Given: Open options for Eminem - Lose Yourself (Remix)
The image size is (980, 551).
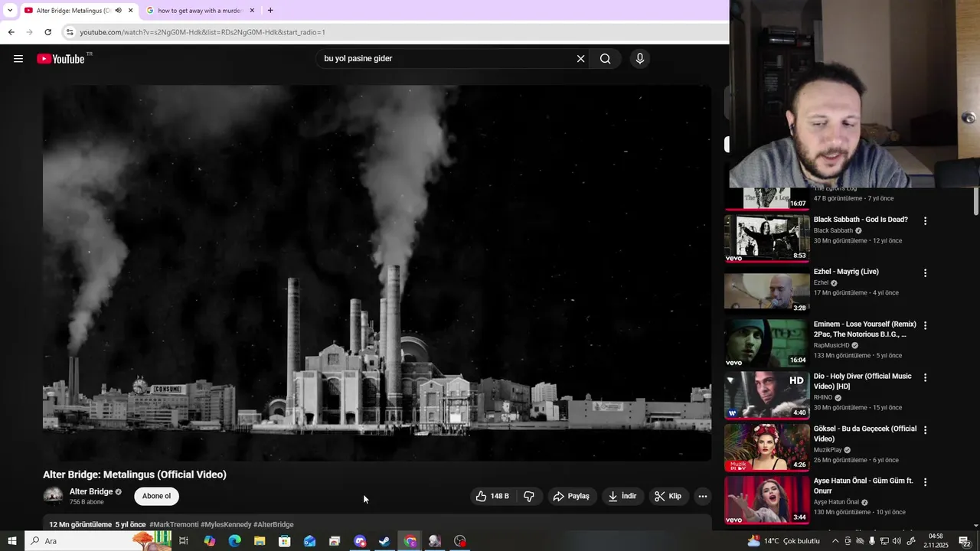Looking at the screenshot, I should 925,325.
